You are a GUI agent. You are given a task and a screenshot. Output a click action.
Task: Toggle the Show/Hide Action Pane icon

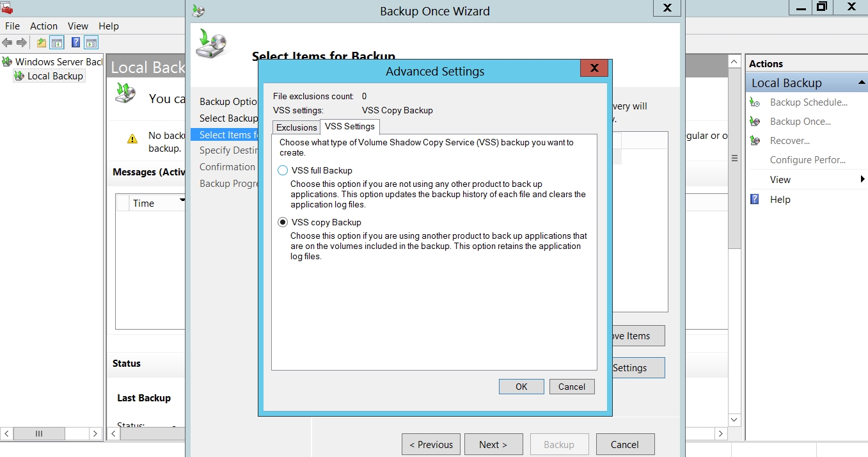pos(91,43)
